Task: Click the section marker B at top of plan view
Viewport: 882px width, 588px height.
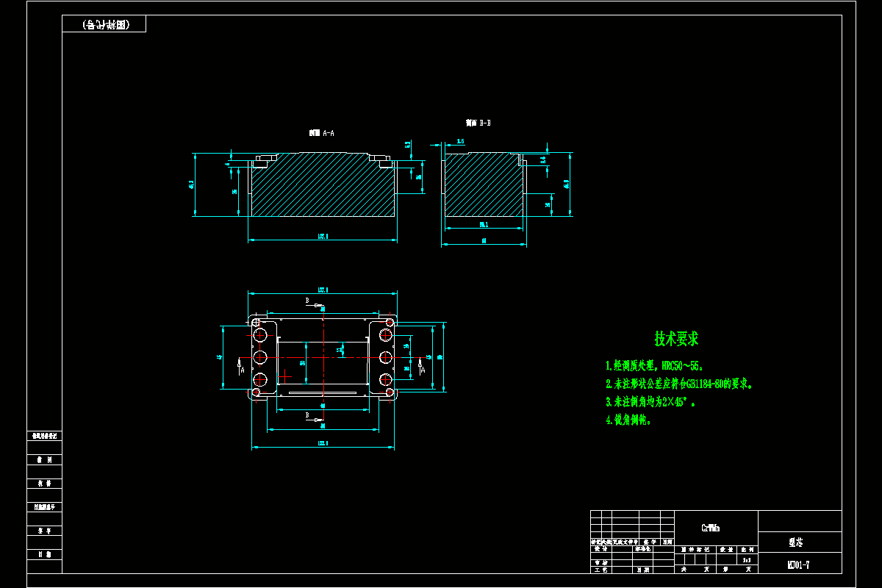Action: coord(307,301)
